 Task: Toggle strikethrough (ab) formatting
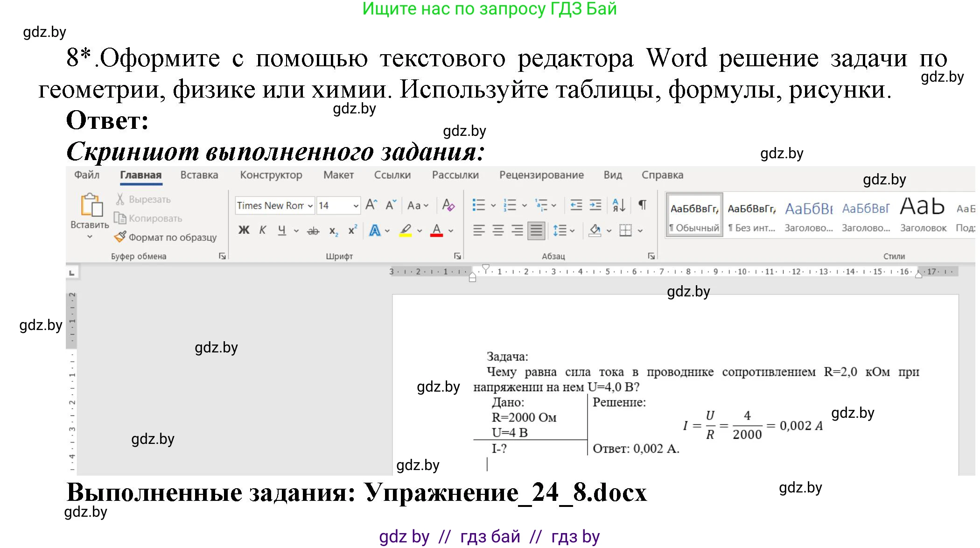point(313,231)
